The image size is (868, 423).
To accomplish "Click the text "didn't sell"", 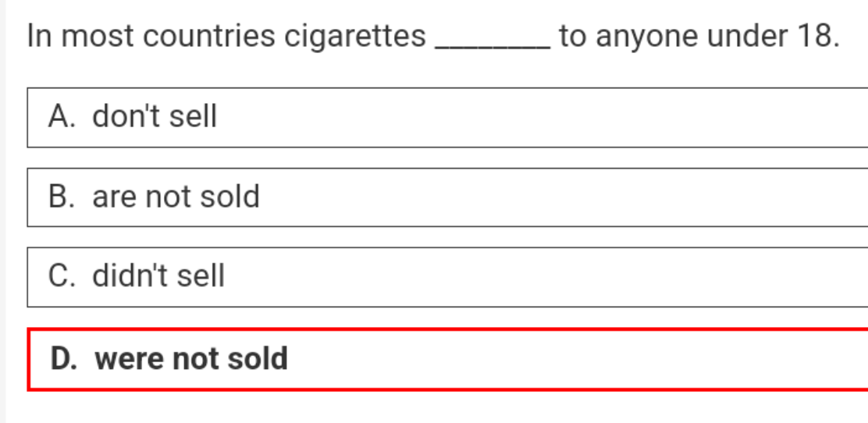I will (158, 276).
